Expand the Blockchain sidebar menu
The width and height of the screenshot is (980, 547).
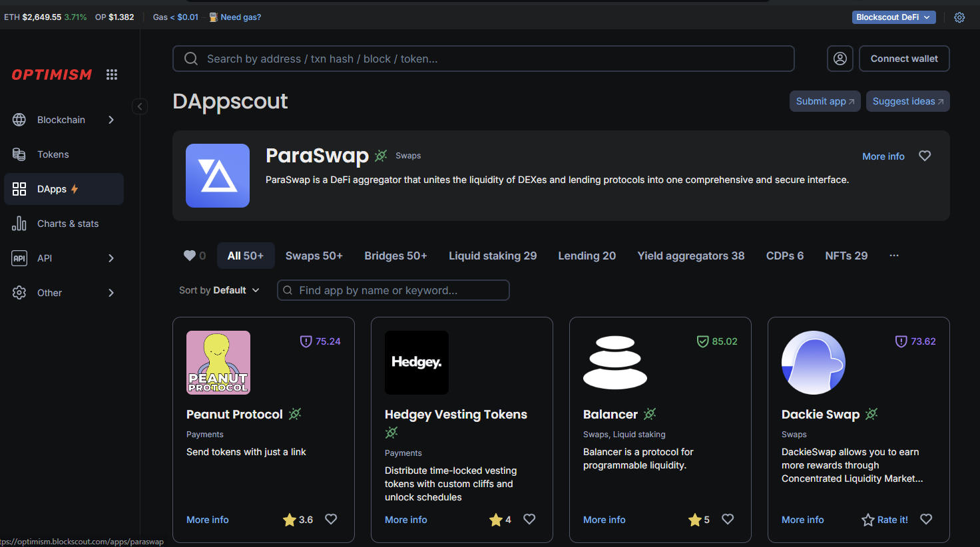click(64, 120)
